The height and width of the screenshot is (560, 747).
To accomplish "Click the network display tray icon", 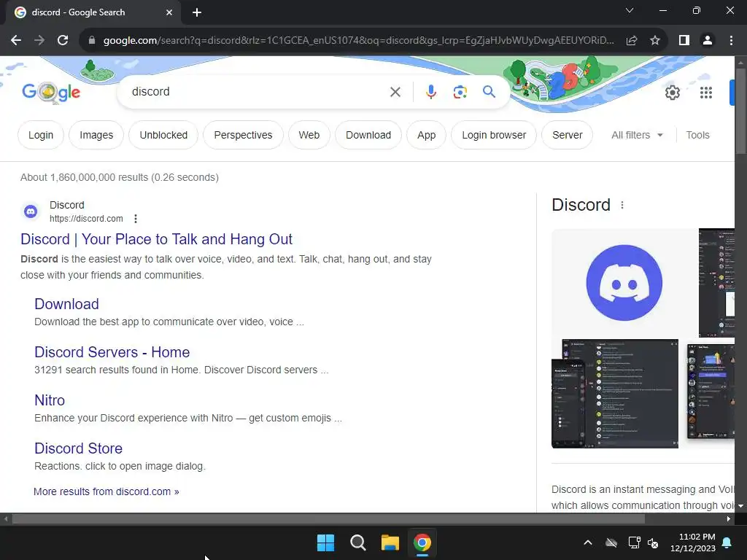I will click(x=634, y=542).
